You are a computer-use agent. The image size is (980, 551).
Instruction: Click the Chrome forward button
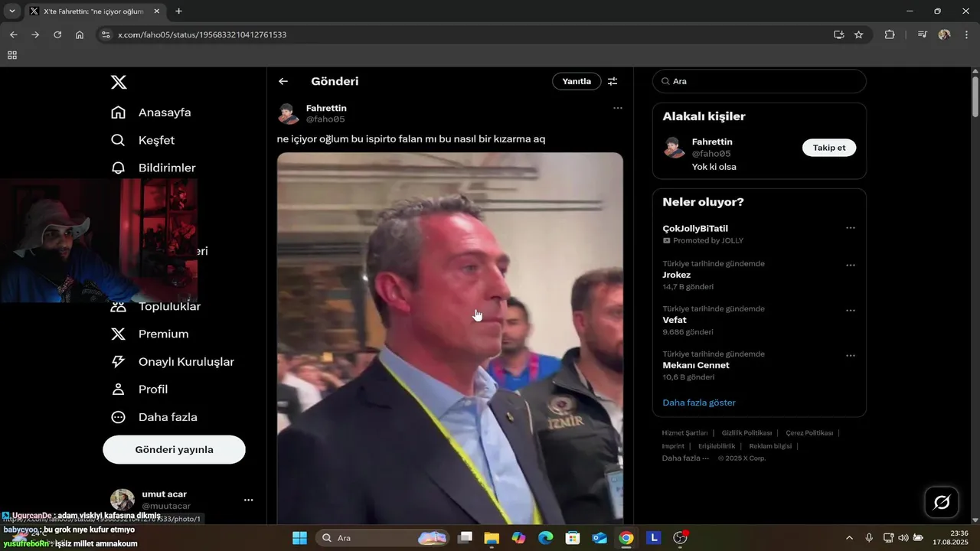35,34
